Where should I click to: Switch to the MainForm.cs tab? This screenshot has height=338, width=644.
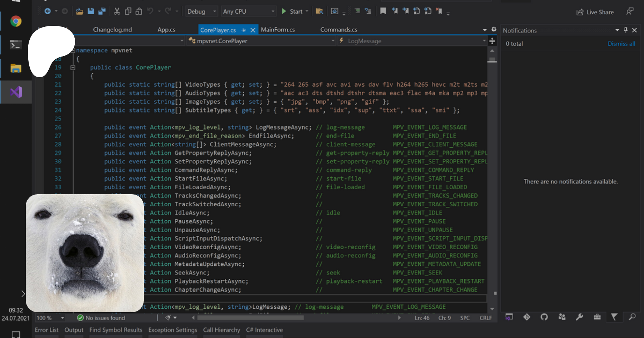point(278,30)
